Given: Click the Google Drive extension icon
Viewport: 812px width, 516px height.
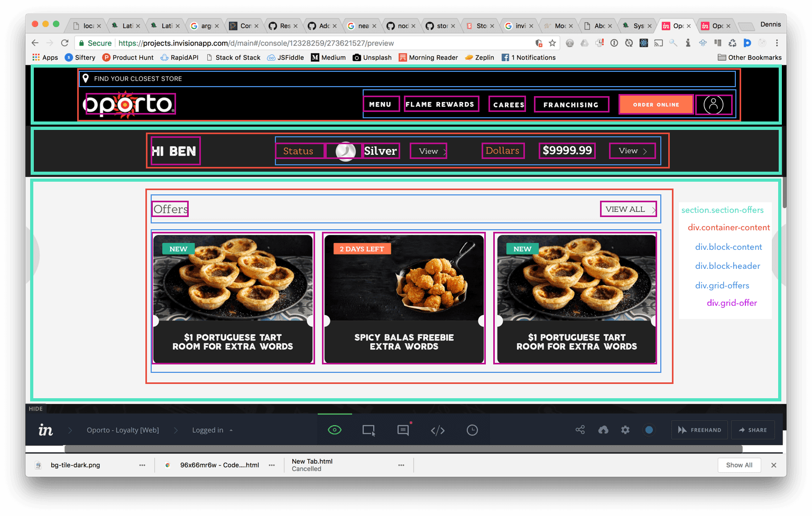Looking at the screenshot, I should tap(585, 43).
